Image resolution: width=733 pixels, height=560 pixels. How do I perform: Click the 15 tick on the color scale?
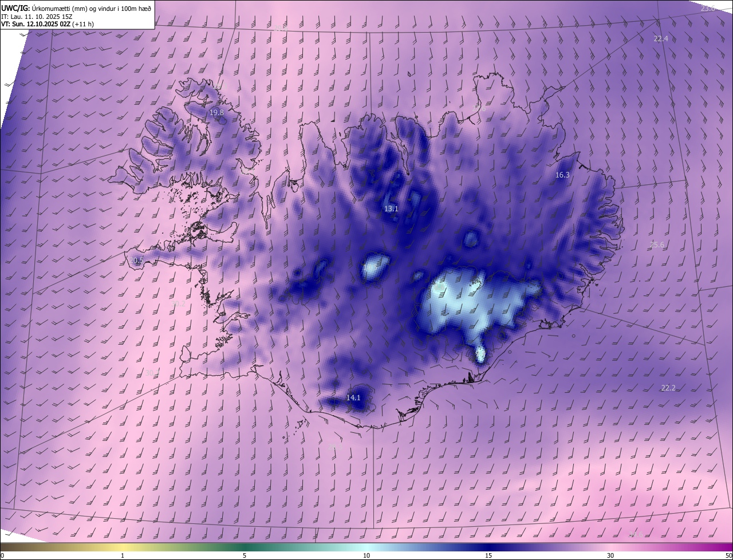(x=488, y=555)
